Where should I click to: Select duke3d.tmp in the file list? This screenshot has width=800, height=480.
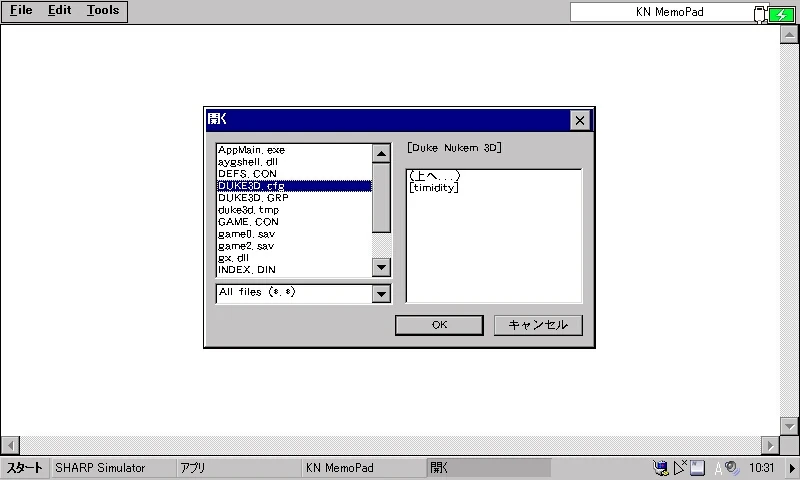click(294, 210)
